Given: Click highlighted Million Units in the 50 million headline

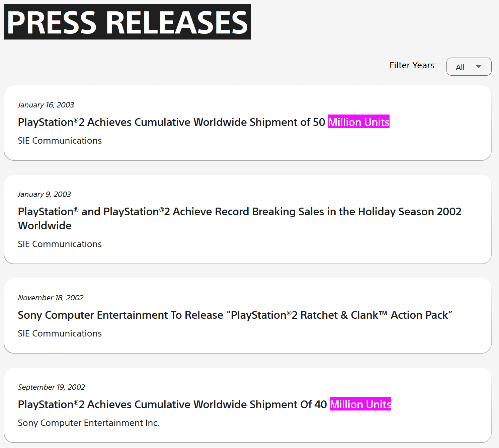Looking at the screenshot, I should coord(358,122).
